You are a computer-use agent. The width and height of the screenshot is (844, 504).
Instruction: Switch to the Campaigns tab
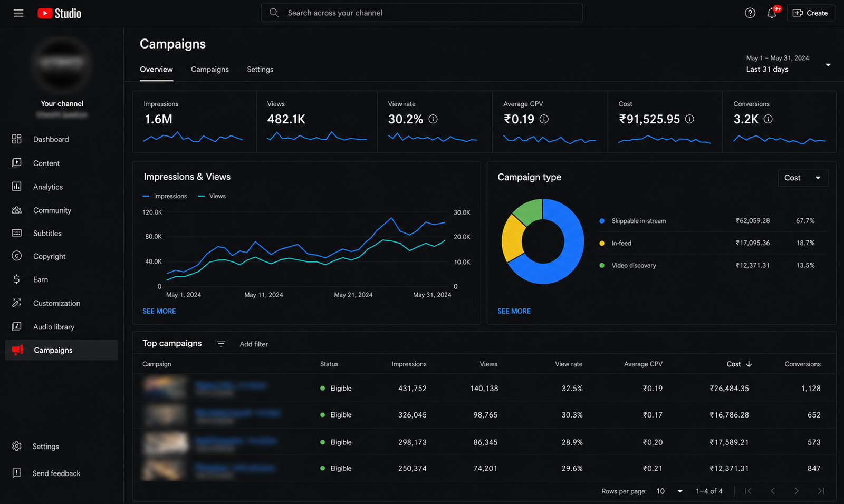pos(210,70)
